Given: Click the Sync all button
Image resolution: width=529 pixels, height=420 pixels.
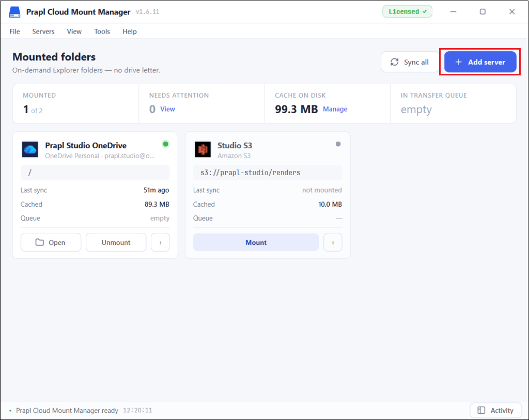Looking at the screenshot, I should point(410,62).
